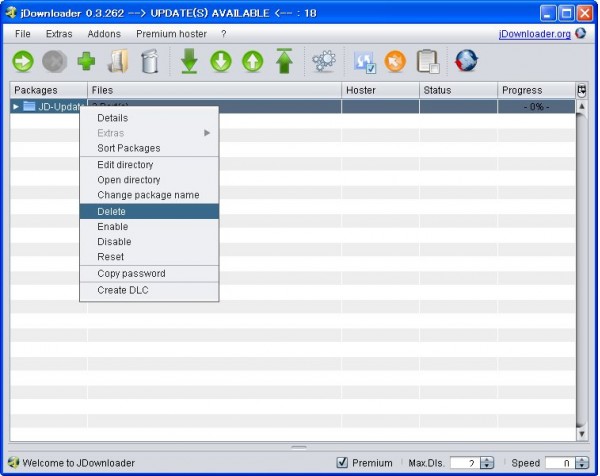The width and height of the screenshot is (600, 476).
Task: Move package to top arrow icon
Action: [x=284, y=61]
